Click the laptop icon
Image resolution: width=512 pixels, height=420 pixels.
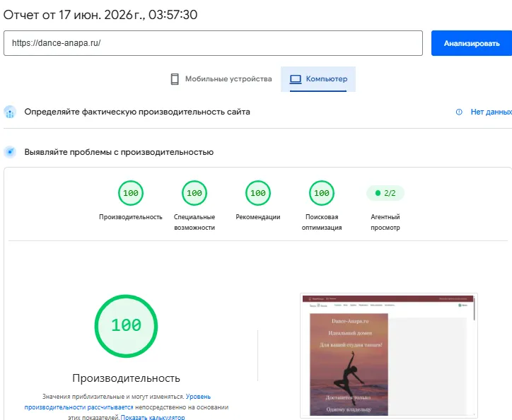(296, 79)
